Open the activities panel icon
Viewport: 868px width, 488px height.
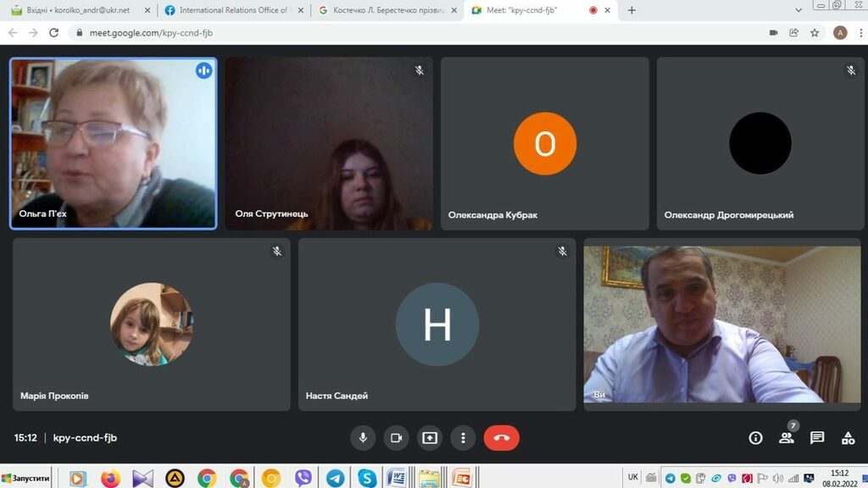point(848,438)
